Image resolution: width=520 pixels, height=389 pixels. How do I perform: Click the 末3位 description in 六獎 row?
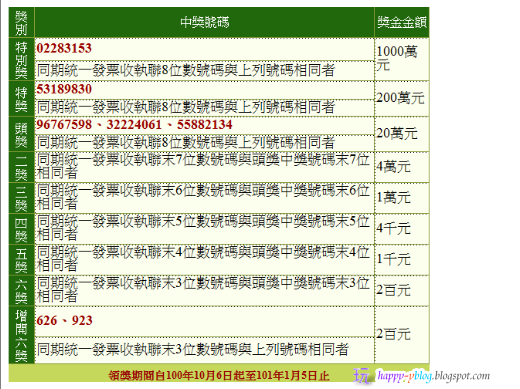tap(203, 290)
